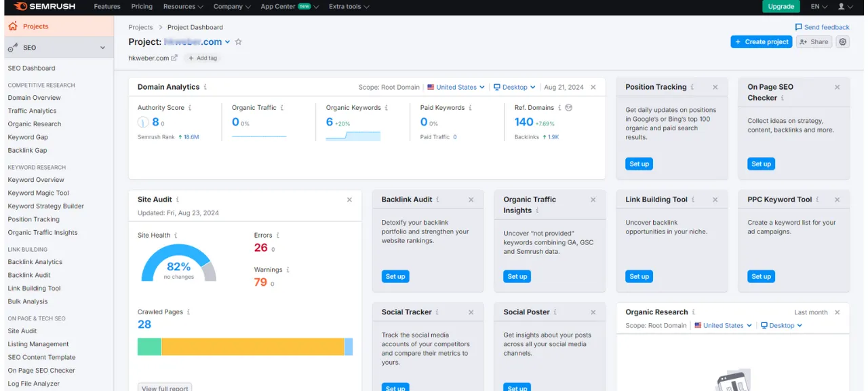Open the 140 Ref. Domains value

click(524, 122)
